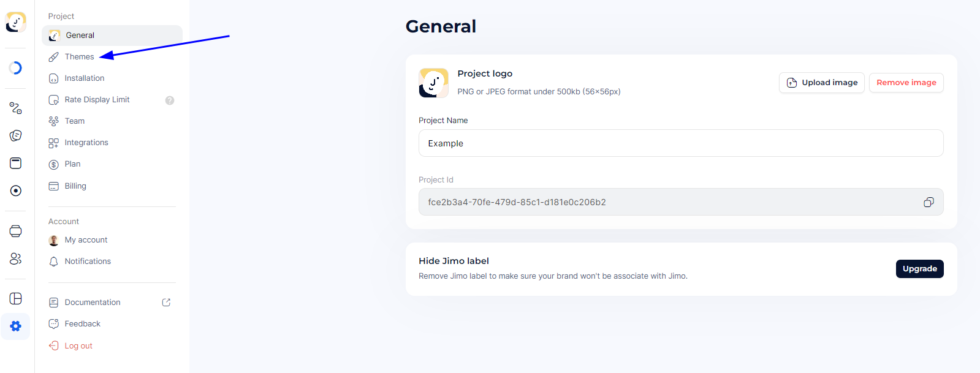Click the Jimo logo in the sidebar
980x373 pixels.
click(x=16, y=22)
